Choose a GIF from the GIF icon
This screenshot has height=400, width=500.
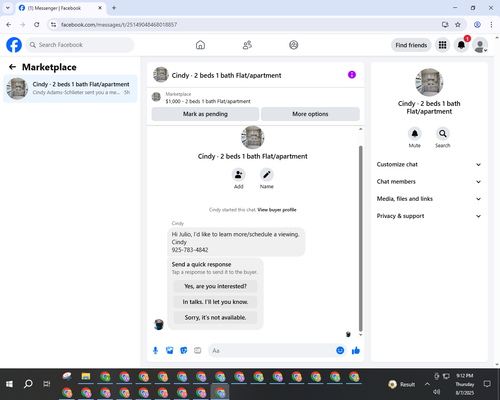pyautogui.click(x=198, y=350)
